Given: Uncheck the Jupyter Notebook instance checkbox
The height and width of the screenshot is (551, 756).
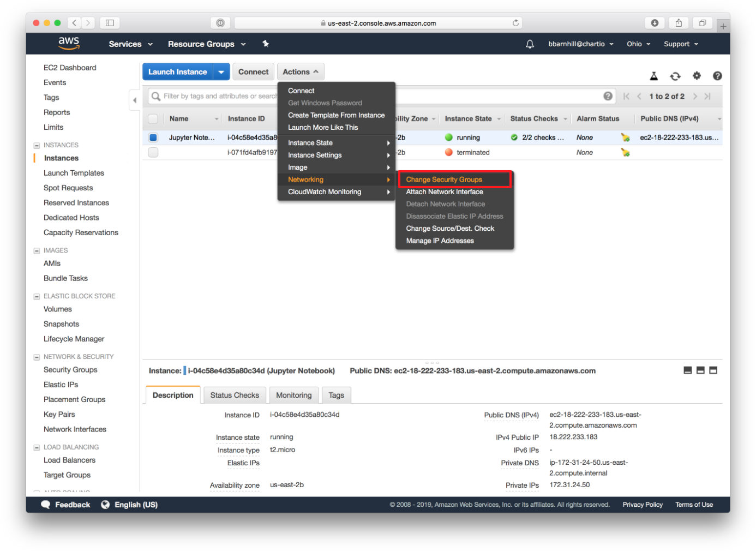Looking at the screenshot, I should tap(153, 137).
